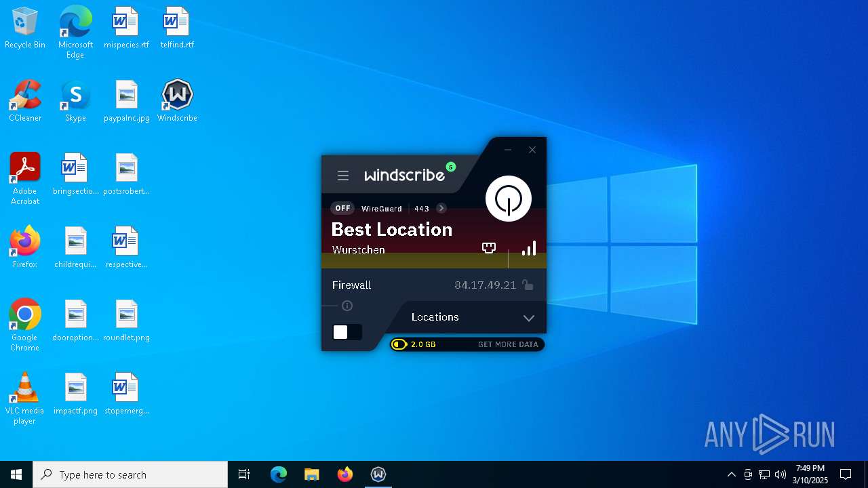The width and height of the screenshot is (868, 488).
Task: Select the telfind.rtf desktop file
Action: click(177, 28)
